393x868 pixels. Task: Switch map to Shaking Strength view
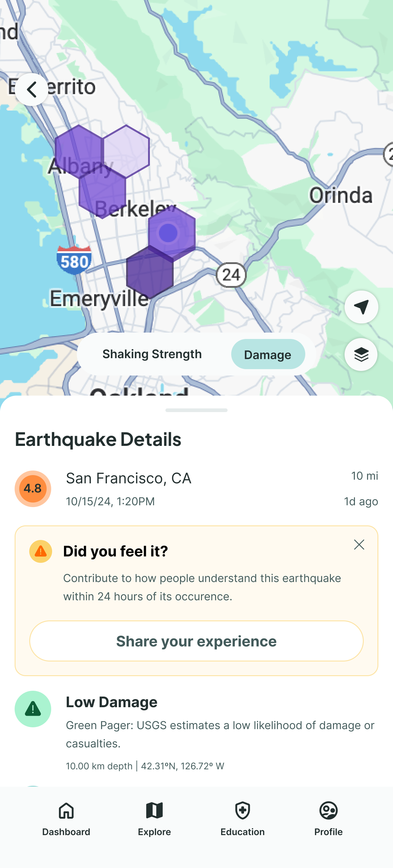point(152,354)
